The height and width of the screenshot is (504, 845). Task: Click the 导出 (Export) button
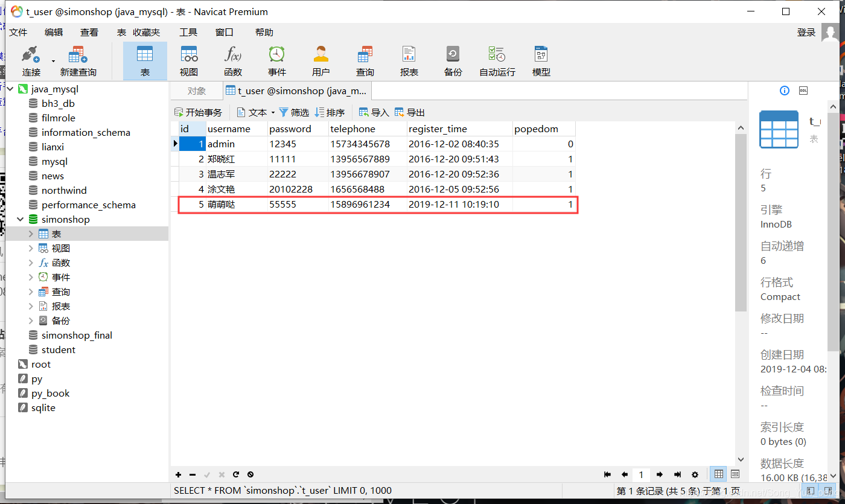410,112
